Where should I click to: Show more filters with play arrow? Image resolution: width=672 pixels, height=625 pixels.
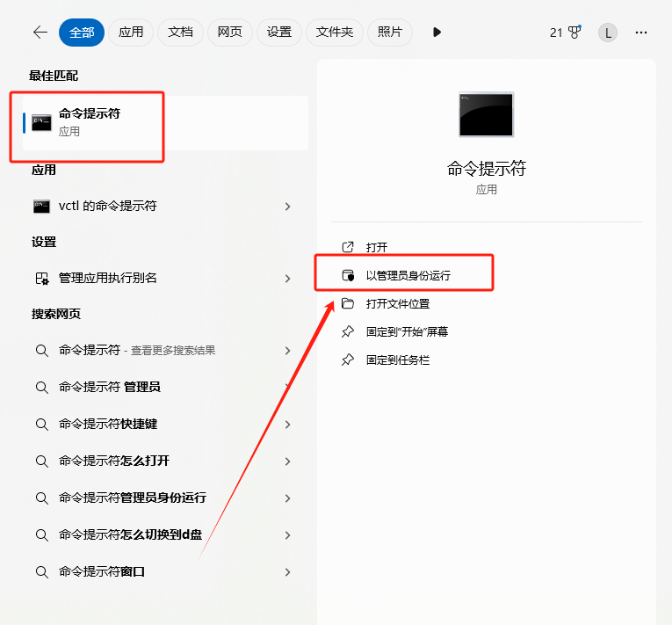[437, 33]
